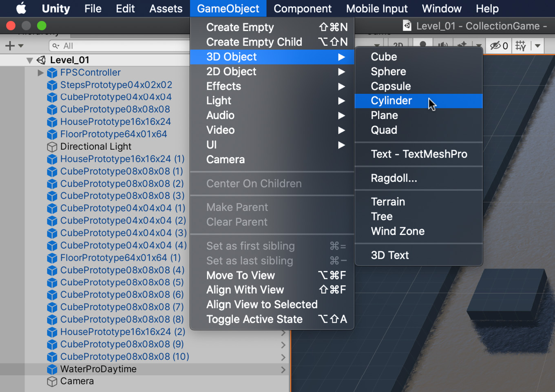The image size is (555, 392).
Task: Create Text - TextMeshPro object
Action: point(419,154)
